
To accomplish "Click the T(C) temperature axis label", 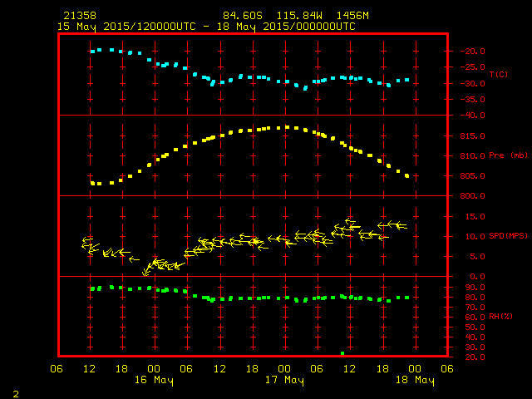I will click(x=499, y=74).
